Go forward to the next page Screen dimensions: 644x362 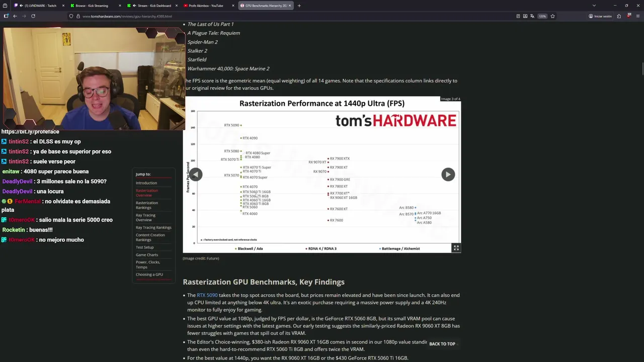(x=24, y=16)
